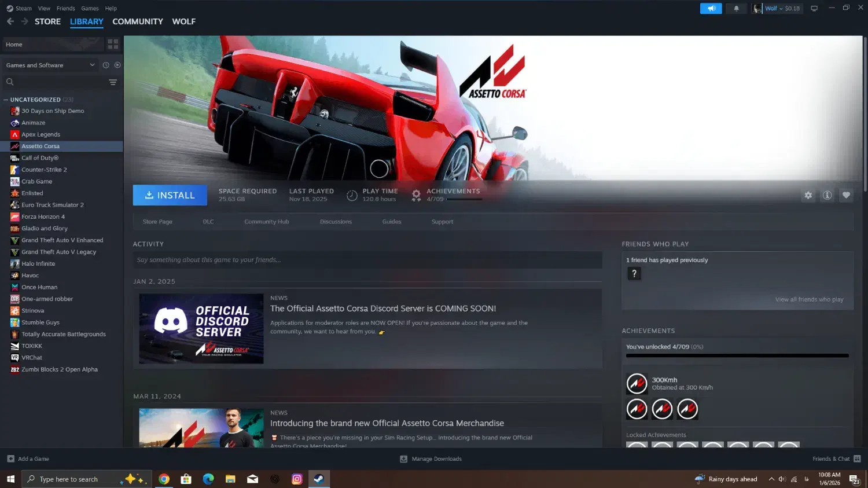Open the game info icon
This screenshot has width=868, height=488.
[827, 196]
